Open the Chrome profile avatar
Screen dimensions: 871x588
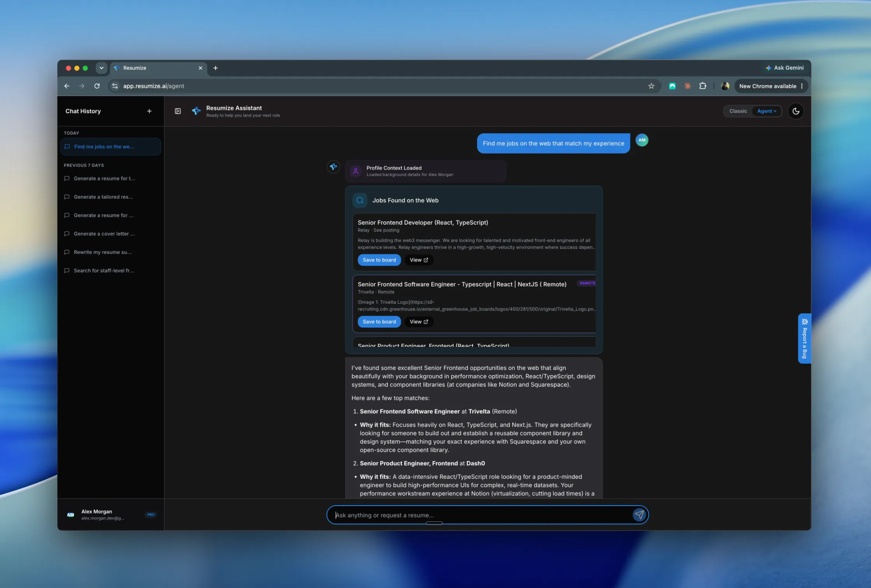pos(725,86)
